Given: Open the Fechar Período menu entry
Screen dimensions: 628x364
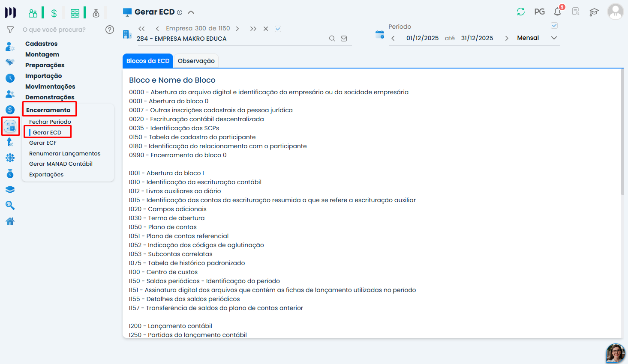Looking at the screenshot, I should click(50, 122).
